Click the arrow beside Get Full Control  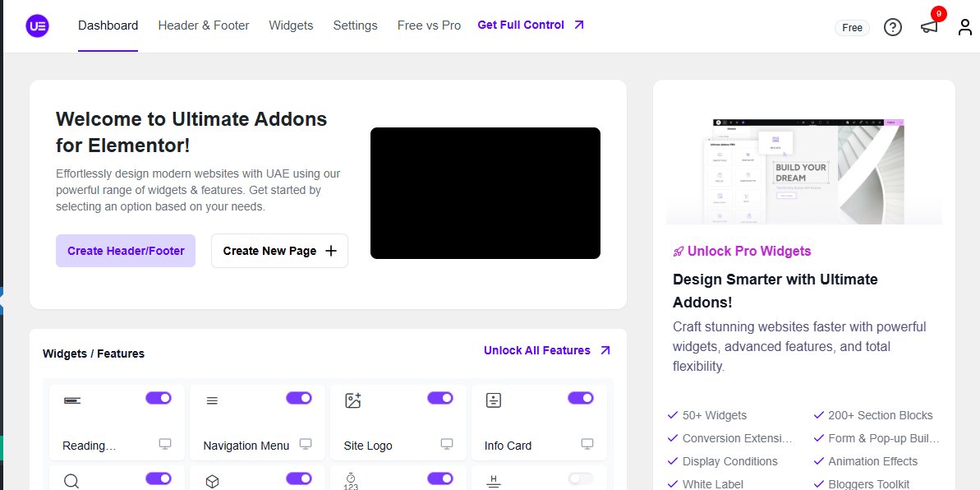pyautogui.click(x=579, y=25)
